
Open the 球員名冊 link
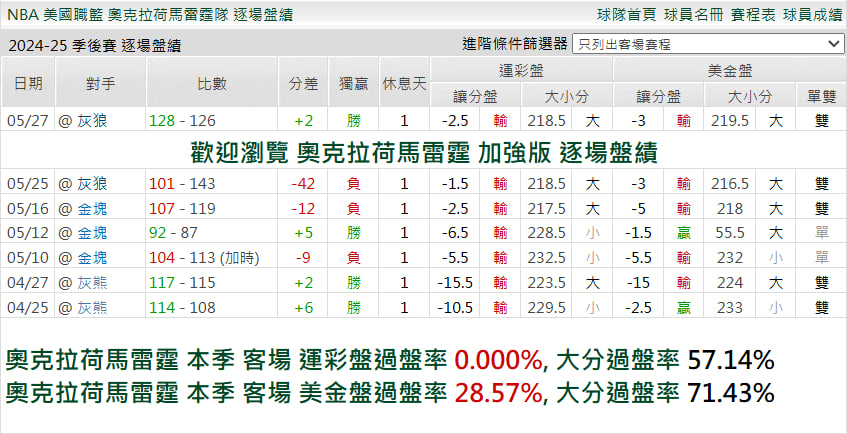694,15
